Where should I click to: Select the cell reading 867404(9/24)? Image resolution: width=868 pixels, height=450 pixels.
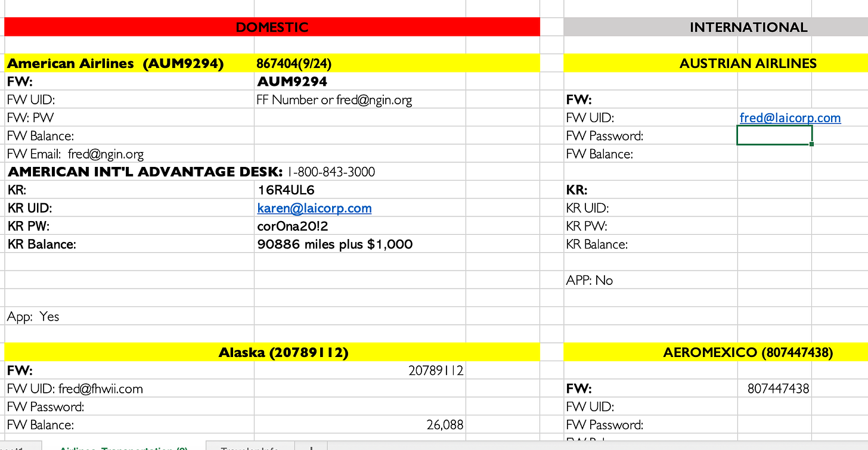click(x=360, y=63)
